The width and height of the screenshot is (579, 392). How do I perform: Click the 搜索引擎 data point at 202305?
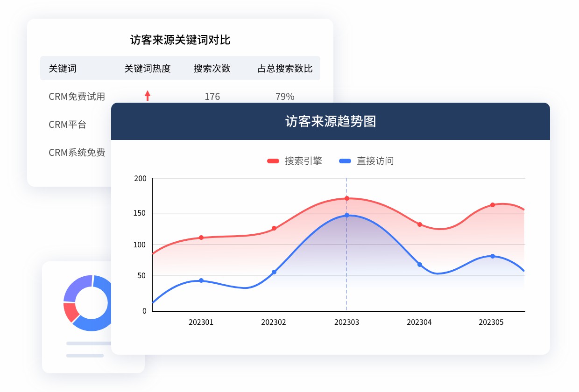(492, 204)
